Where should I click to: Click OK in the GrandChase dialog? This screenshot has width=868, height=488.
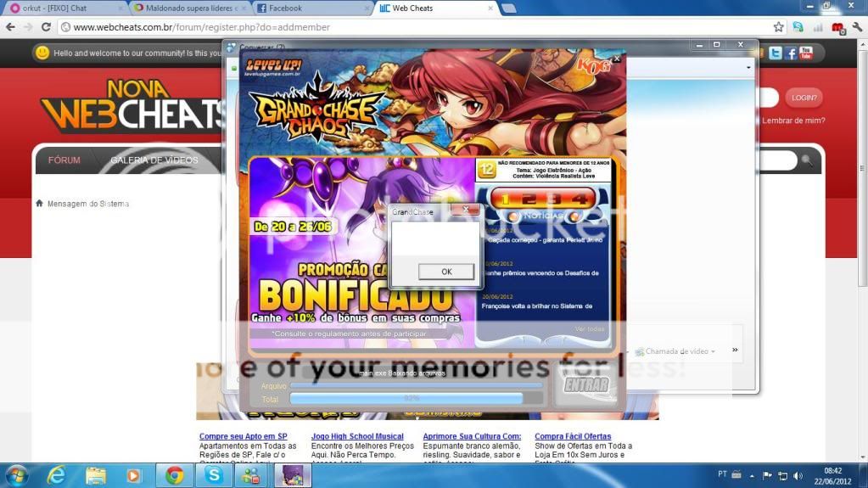[446, 272]
